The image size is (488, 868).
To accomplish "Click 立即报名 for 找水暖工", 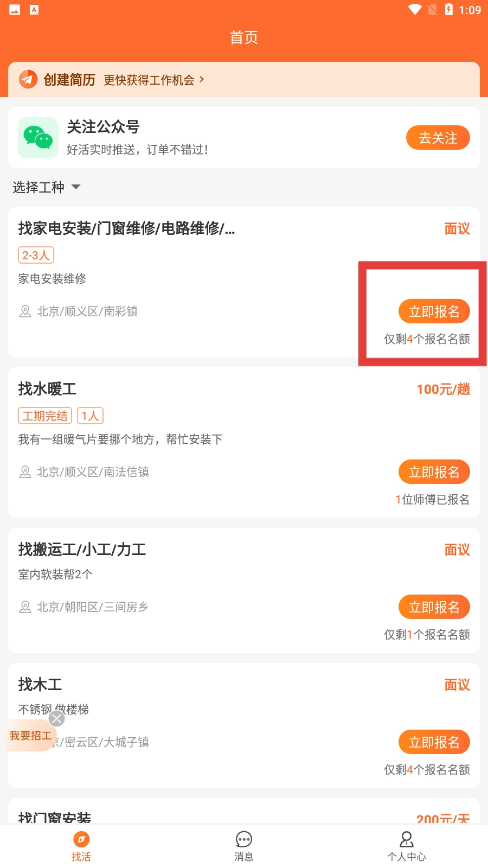I will (434, 472).
